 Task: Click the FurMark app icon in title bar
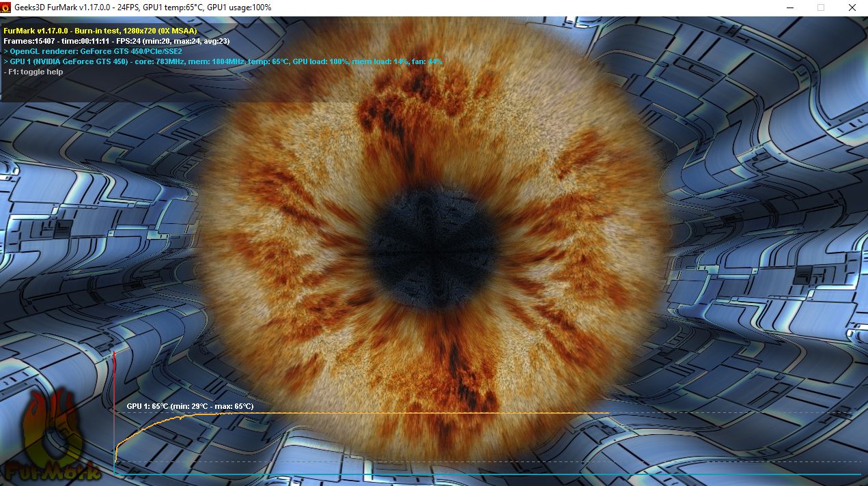click(x=6, y=8)
